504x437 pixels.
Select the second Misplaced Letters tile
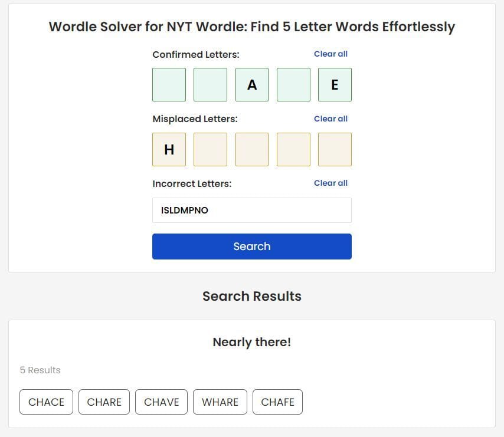click(211, 149)
